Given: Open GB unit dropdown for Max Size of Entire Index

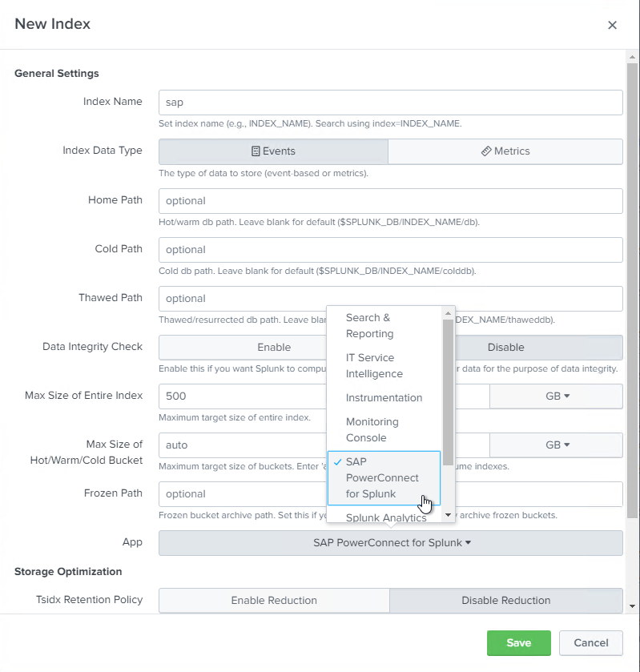Looking at the screenshot, I should (556, 396).
